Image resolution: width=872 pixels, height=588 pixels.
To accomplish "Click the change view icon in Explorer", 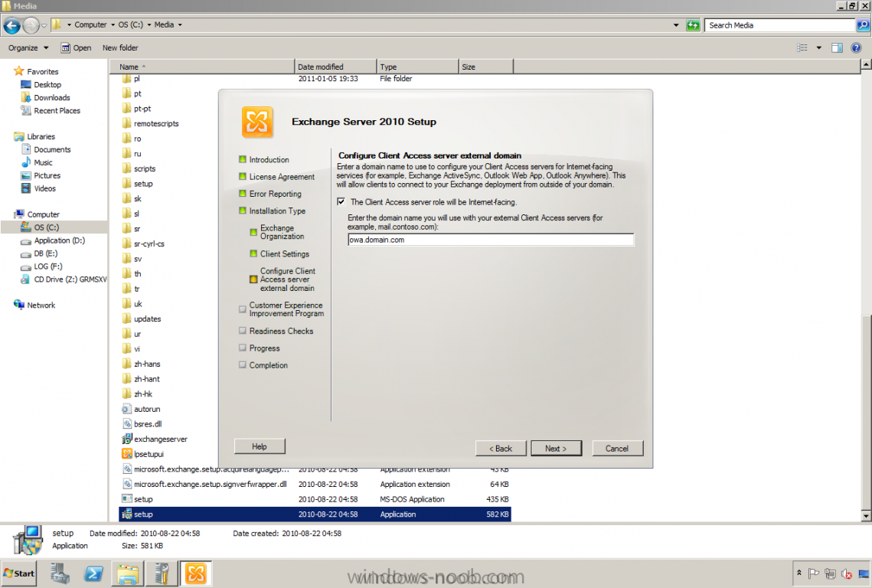I will 802,47.
